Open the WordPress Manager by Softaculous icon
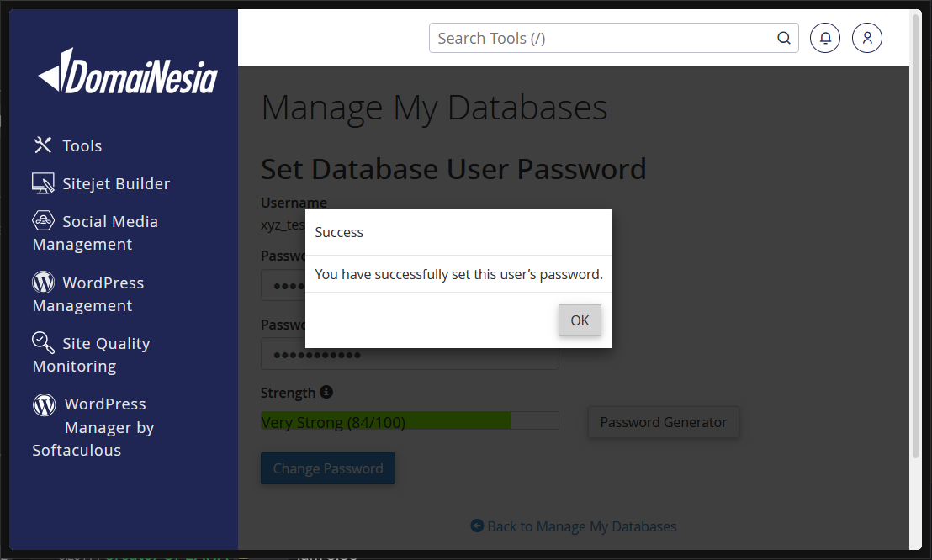 [44, 404]
